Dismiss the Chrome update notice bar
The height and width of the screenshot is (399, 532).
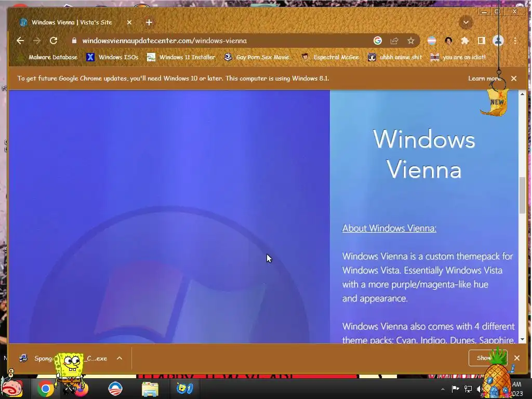click(x=514, y=78)
